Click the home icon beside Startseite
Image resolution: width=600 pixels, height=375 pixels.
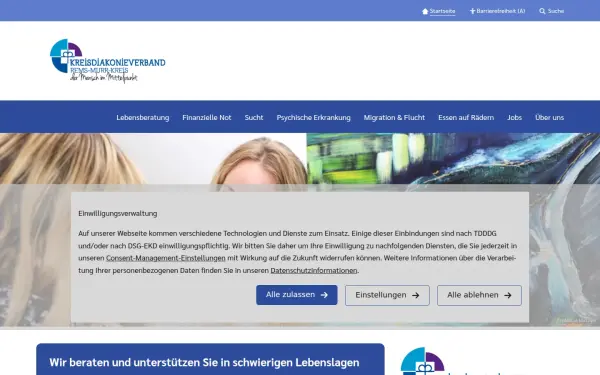pos(425,11)
